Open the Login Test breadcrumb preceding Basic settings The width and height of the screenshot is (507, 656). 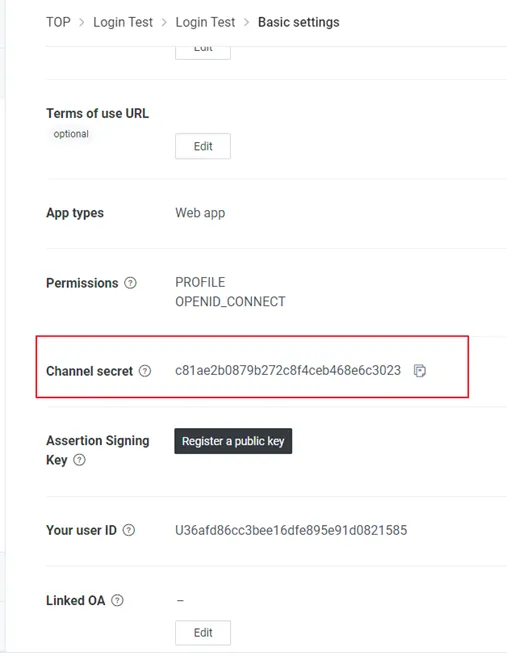[x=205, y=22]
